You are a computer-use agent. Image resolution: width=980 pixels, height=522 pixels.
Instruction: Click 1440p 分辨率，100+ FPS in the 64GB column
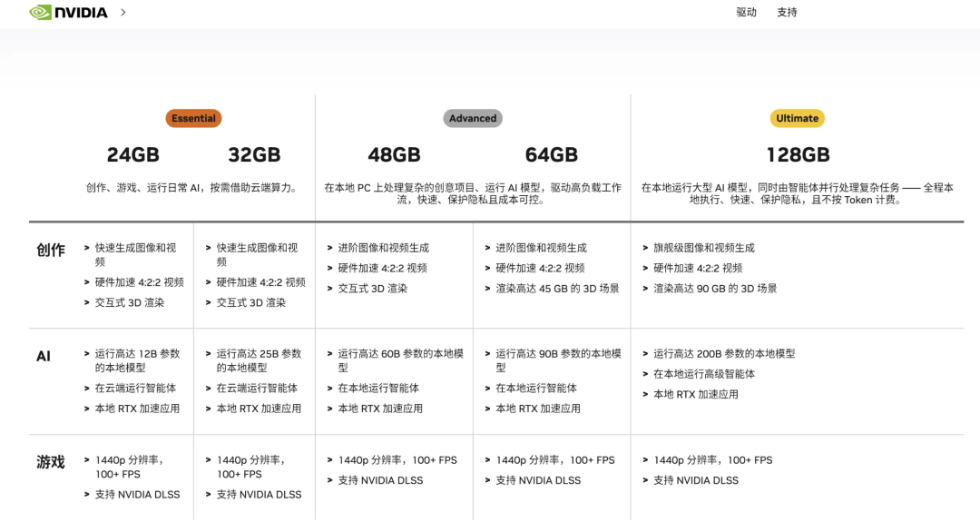click(x=555, y=460)
